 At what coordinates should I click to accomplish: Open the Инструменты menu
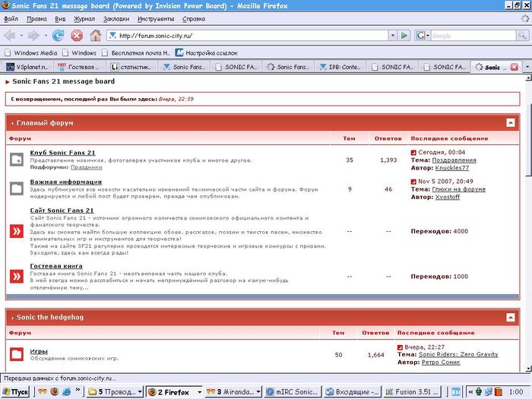point(156,19)
